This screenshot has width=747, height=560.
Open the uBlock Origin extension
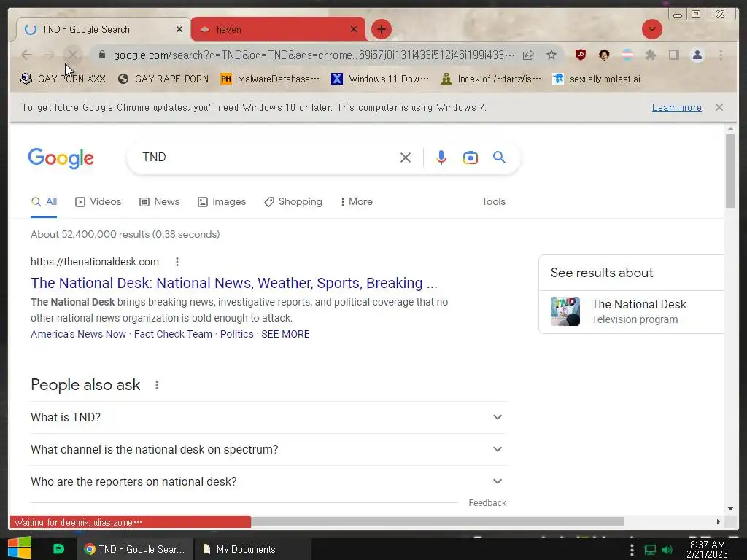click(580, 55)
